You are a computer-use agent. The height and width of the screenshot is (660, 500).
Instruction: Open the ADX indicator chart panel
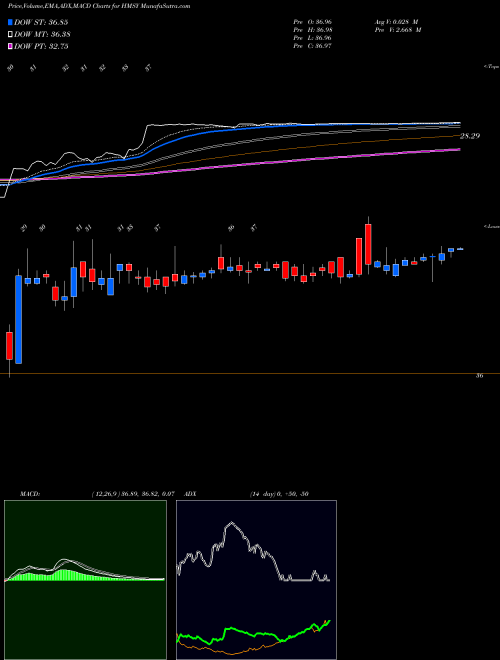(x=256, y=580)
